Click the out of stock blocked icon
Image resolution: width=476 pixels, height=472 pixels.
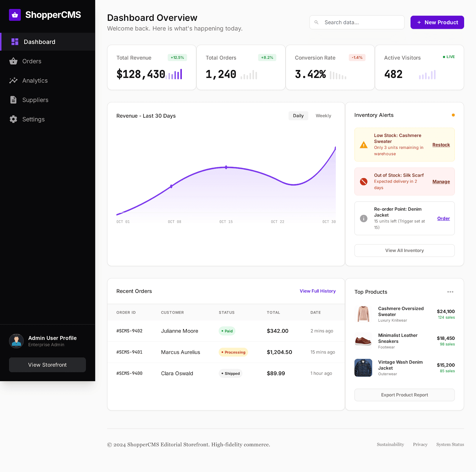click(x=364, y=182)
